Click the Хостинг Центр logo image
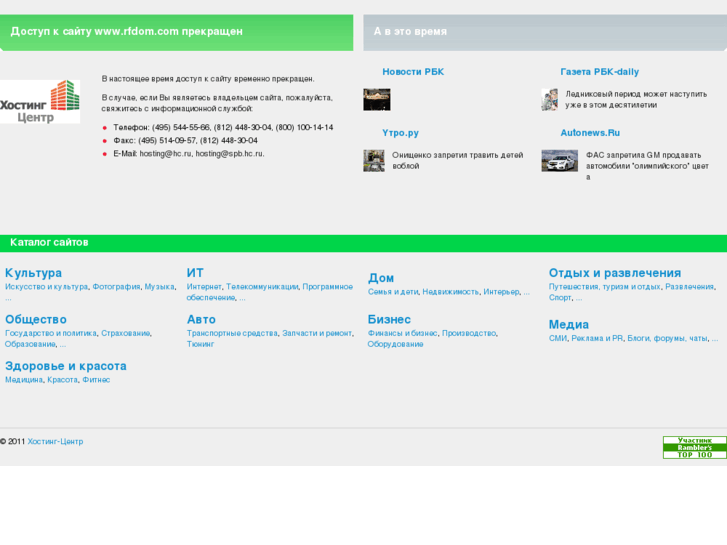This screenshot has width=727, height=545. 40,102
